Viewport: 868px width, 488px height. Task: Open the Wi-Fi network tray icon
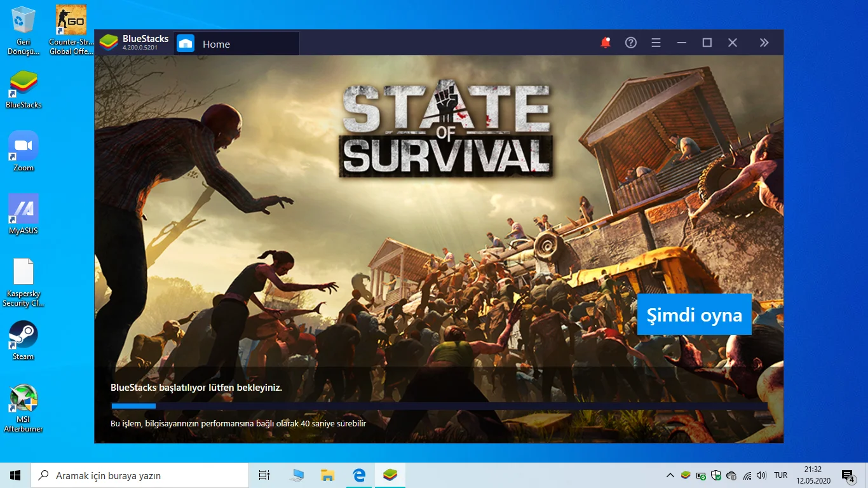pos(747,475)
